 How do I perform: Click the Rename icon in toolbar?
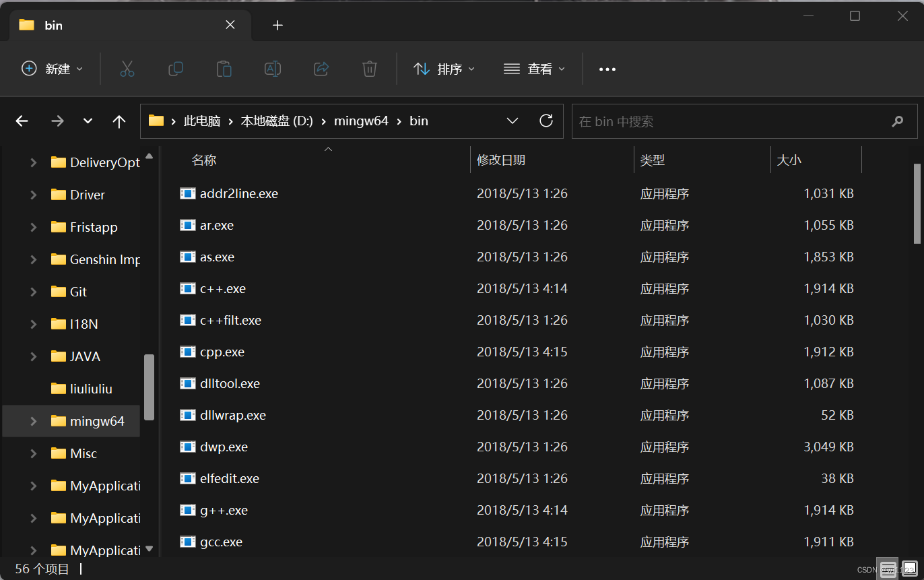pos(273,69)
